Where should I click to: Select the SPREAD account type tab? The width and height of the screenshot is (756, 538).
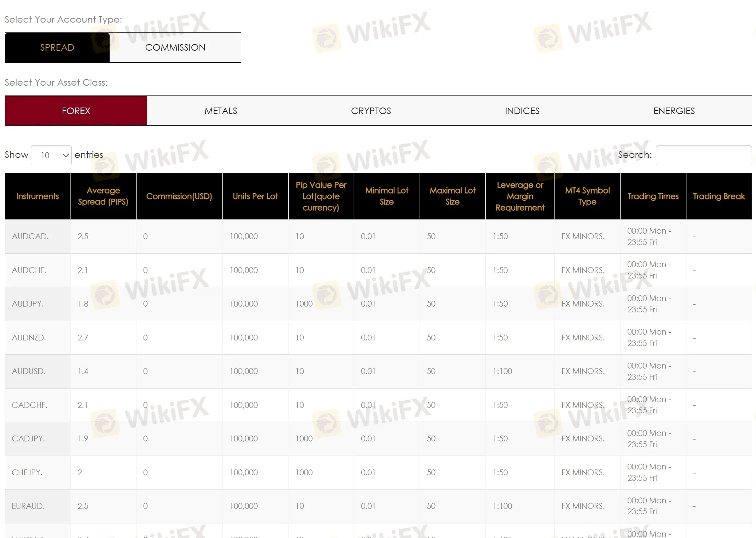click(x=57, y=47)
